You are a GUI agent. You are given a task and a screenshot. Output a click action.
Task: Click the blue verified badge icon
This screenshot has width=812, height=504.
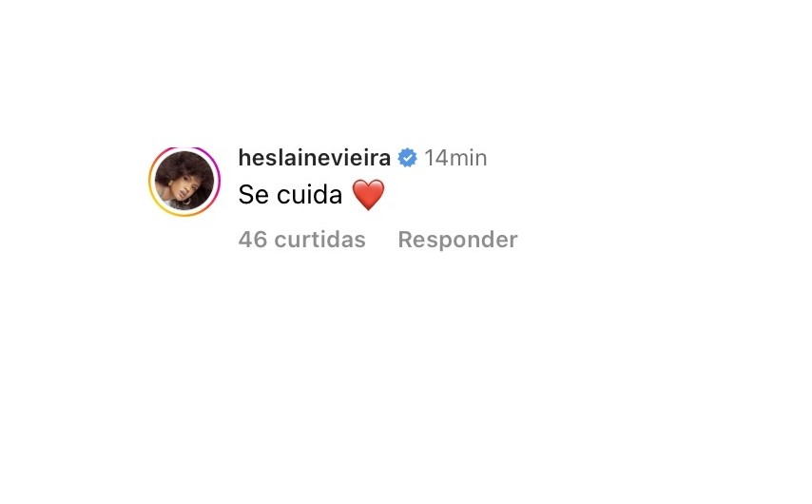point(408,158)
